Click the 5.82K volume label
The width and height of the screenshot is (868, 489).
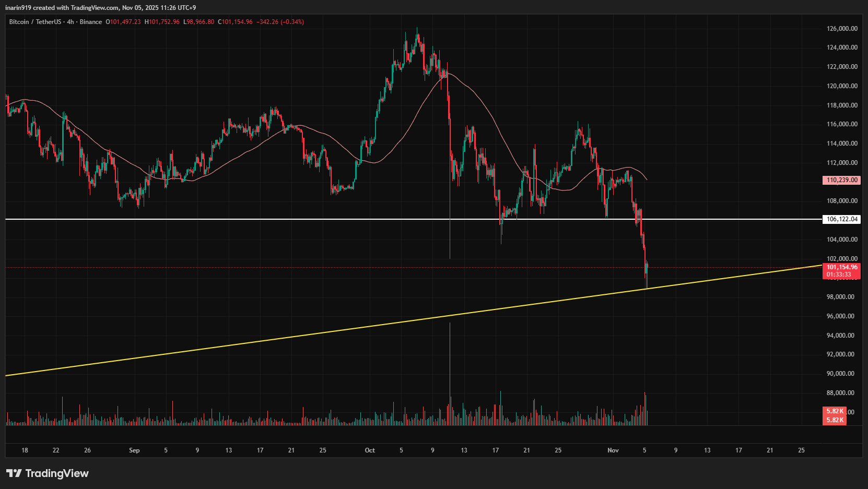click(x=835, y=411)
